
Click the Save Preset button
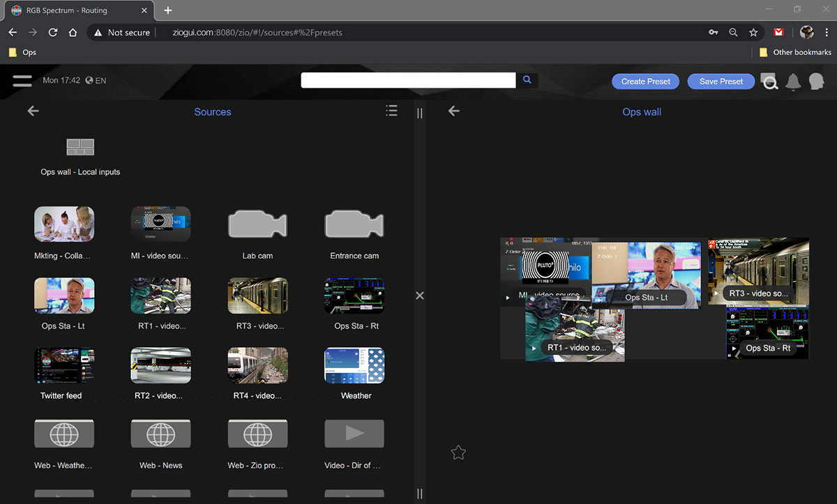721,82
